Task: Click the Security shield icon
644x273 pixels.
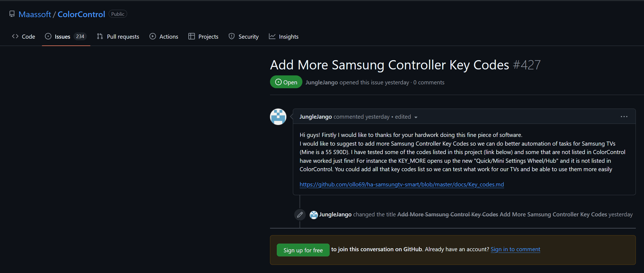Action: pos(232,36)
